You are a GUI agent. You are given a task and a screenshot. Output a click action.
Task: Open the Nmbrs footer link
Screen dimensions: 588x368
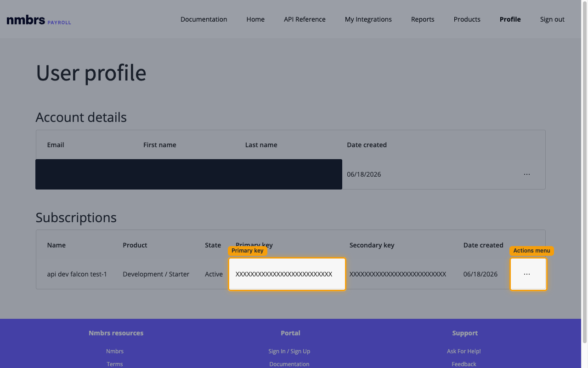(115, 351)
